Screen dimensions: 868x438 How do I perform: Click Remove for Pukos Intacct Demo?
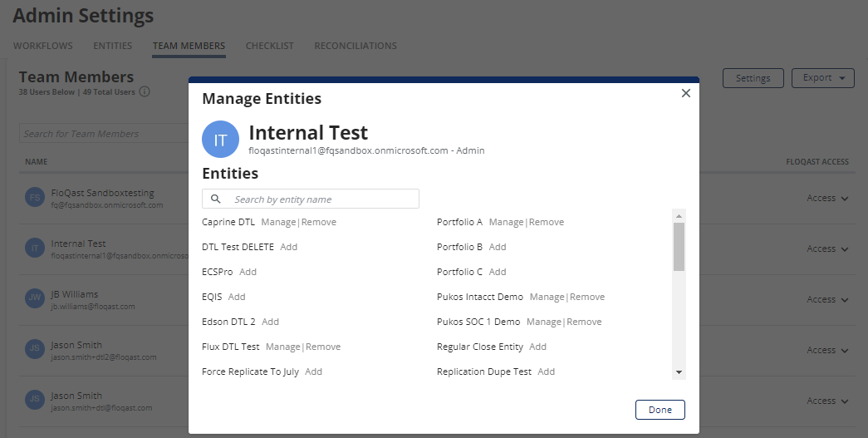click(586, 297)
